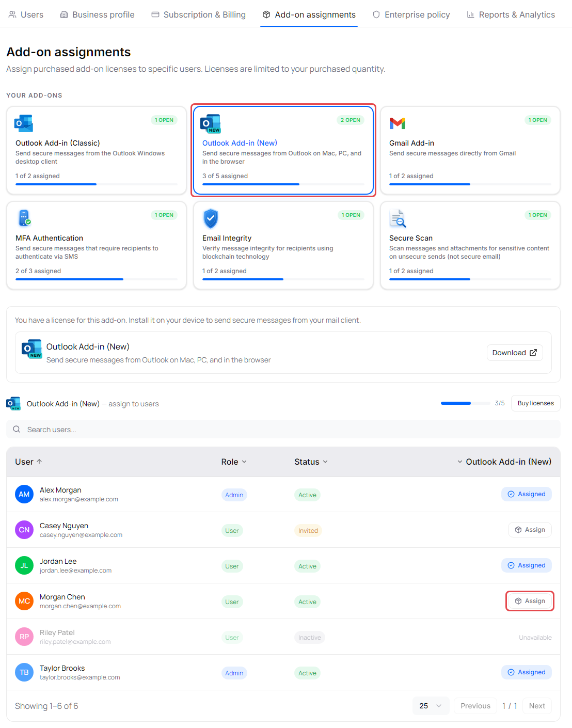Click the Outlook icon in the download panel
The image size is (572, 728).
coord(31,349)
